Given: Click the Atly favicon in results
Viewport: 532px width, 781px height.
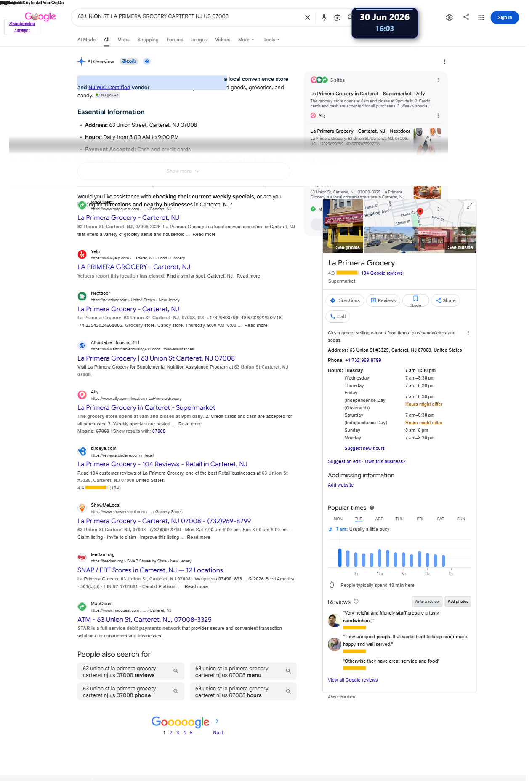Looking at the screenshot, I should coord(82,395).
